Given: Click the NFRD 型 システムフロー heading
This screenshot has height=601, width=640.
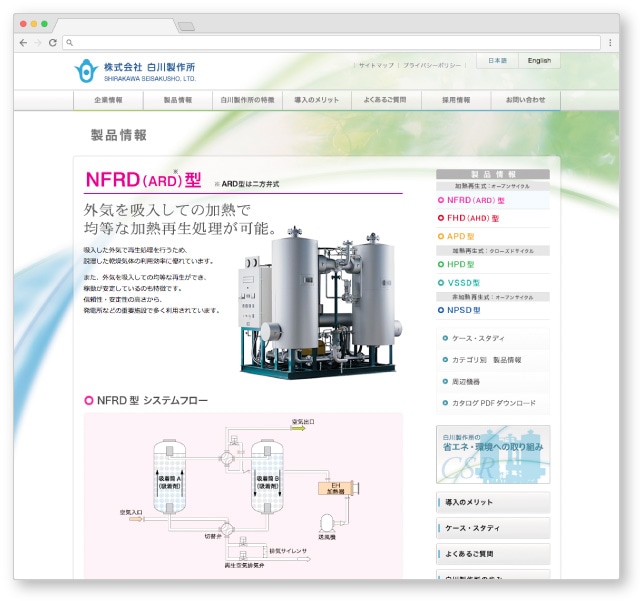Looking at the screenshot, I should (x=146, y=401).
